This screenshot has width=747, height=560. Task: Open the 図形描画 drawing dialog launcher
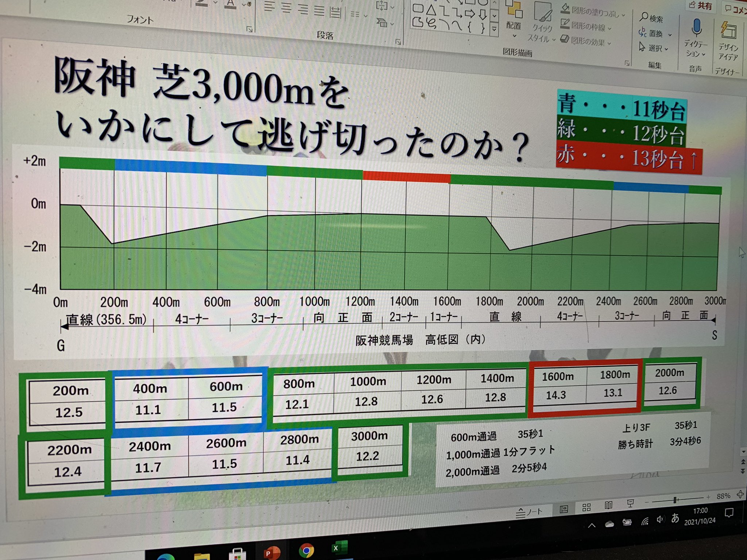[627, 63]
